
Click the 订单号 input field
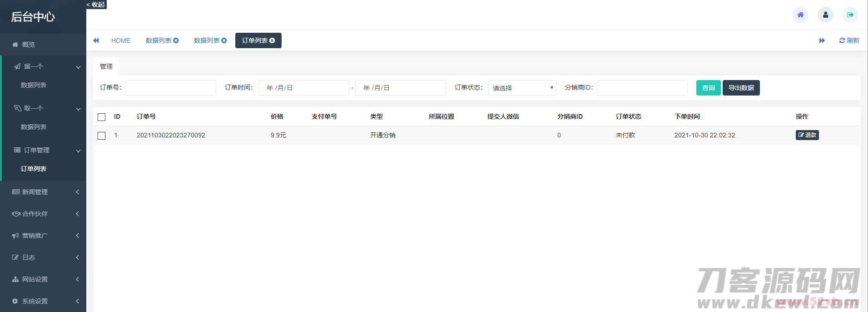pos(171,88)
